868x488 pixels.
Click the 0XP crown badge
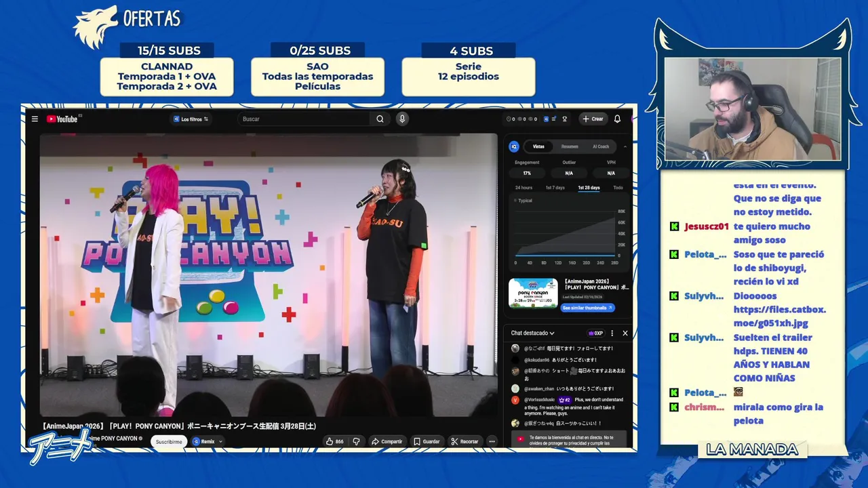tap(595, 333)
